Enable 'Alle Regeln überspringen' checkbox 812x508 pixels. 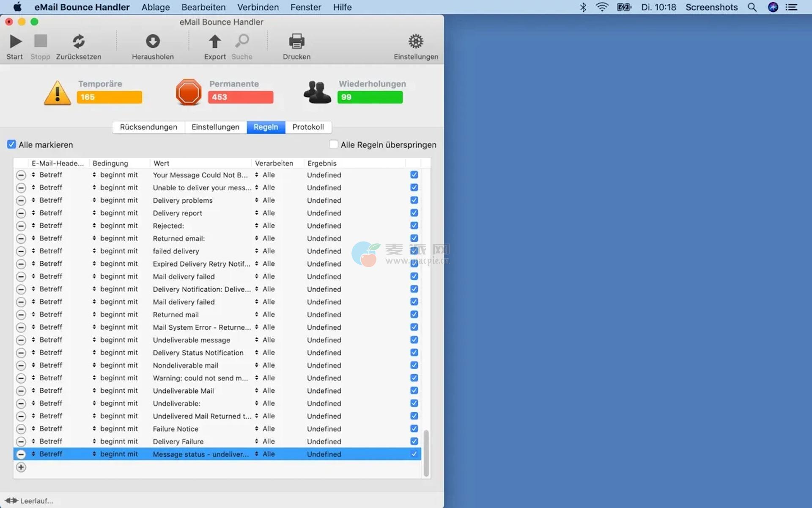tap(334, 144)
